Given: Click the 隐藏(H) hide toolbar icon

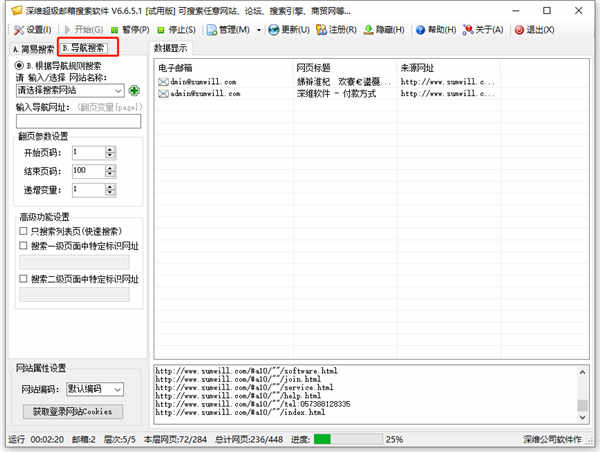Looking at the screenshot, I should [368, 29].
